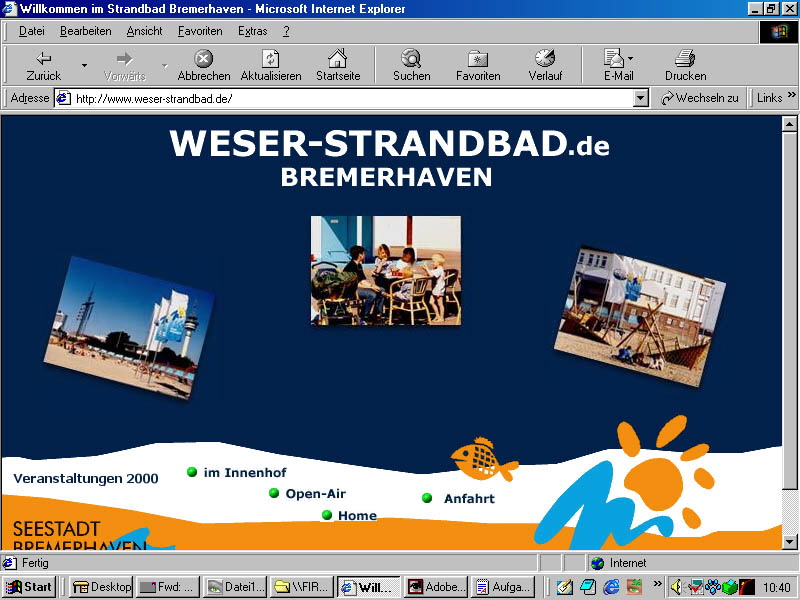Expand the Vorwärts history dropdown arrow
Screen dimensions: 800x600
[x=165, y=65]
